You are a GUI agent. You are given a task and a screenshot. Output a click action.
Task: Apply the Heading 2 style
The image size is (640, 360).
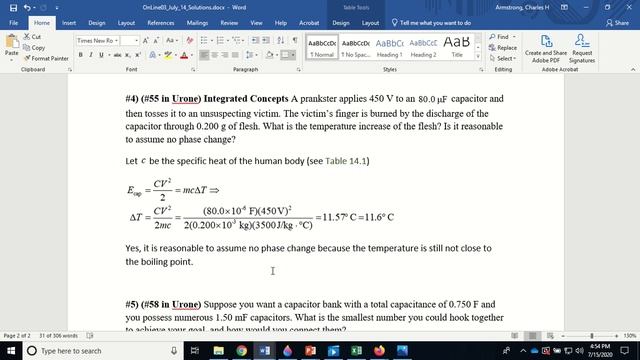point(423,48)
